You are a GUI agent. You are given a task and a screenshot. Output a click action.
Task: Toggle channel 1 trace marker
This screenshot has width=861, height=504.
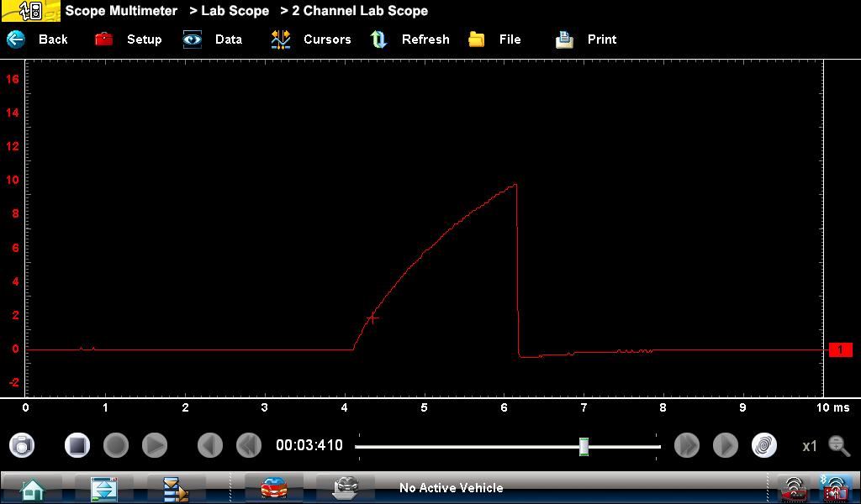840,349
